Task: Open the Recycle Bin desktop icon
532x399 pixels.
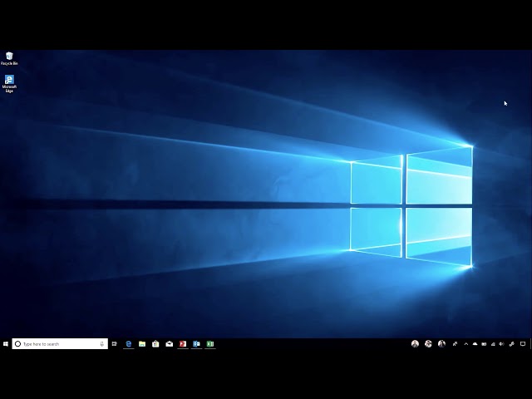Action: point(9,58)
